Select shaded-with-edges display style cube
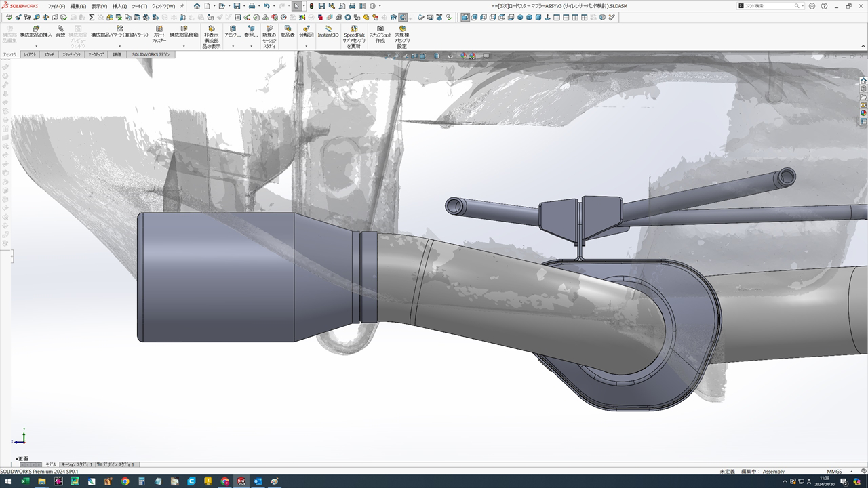 [x=437, y=56]
